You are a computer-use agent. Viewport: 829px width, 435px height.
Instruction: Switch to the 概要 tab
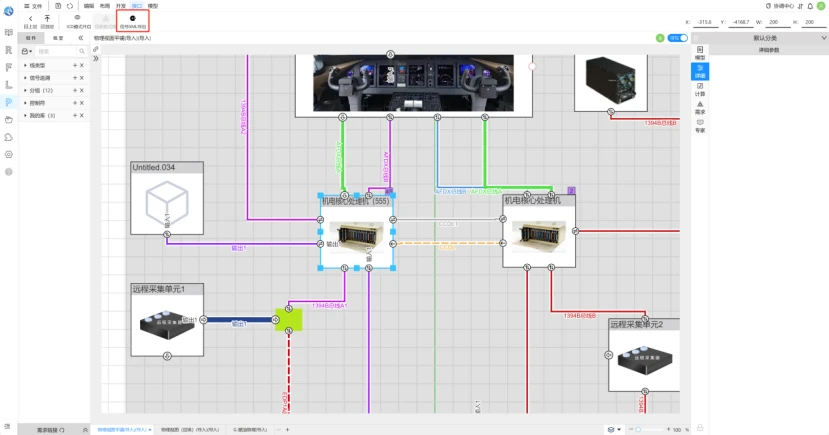(58, 38)
